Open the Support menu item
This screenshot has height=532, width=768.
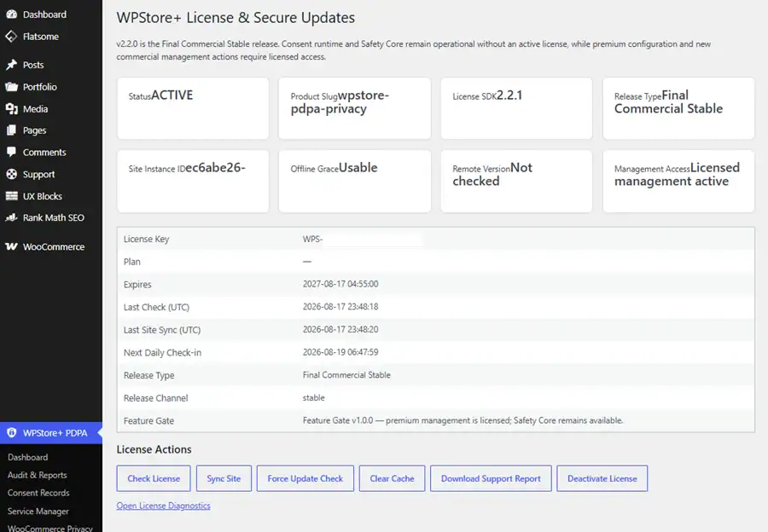pos(51,174)
